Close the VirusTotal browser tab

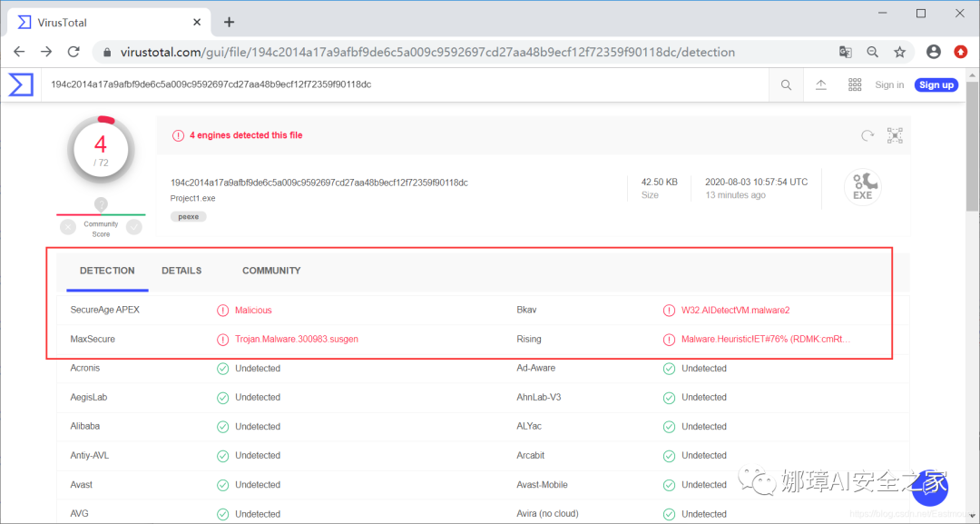[x=197, y=23]
